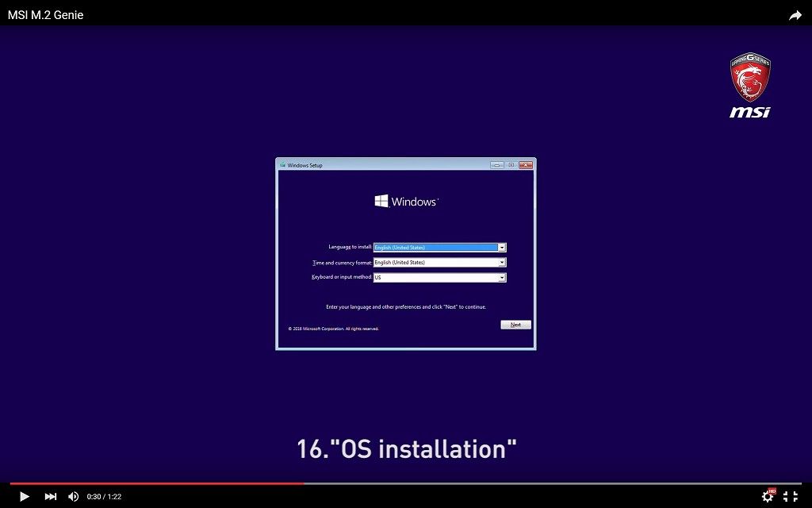Image resolution: width=812 pixels, height=508 pixels.
Task: Maximize the Windows Setup window
Action: tap(511, 165)
